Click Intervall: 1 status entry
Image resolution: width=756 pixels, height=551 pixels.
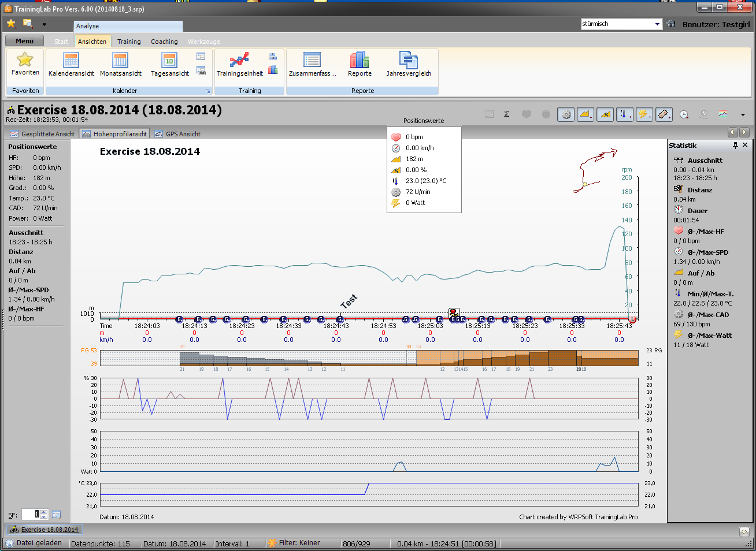point(232,543)
